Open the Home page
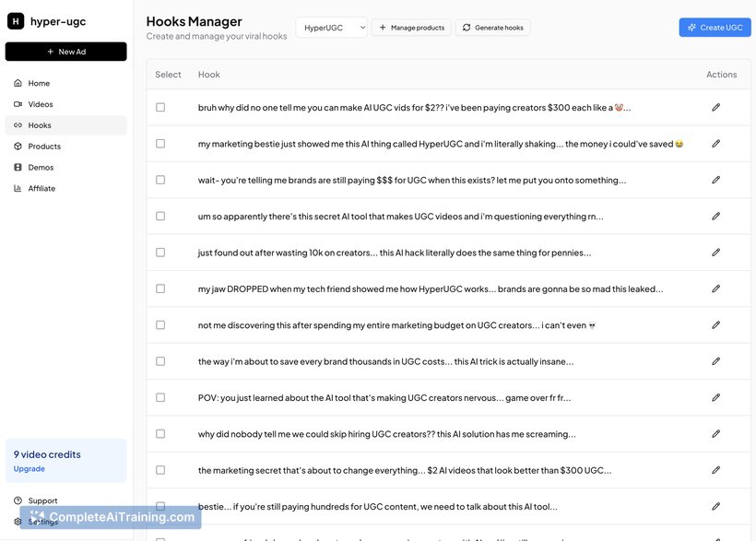The width and height of the screenshot is (756, 541). point(66,83)
